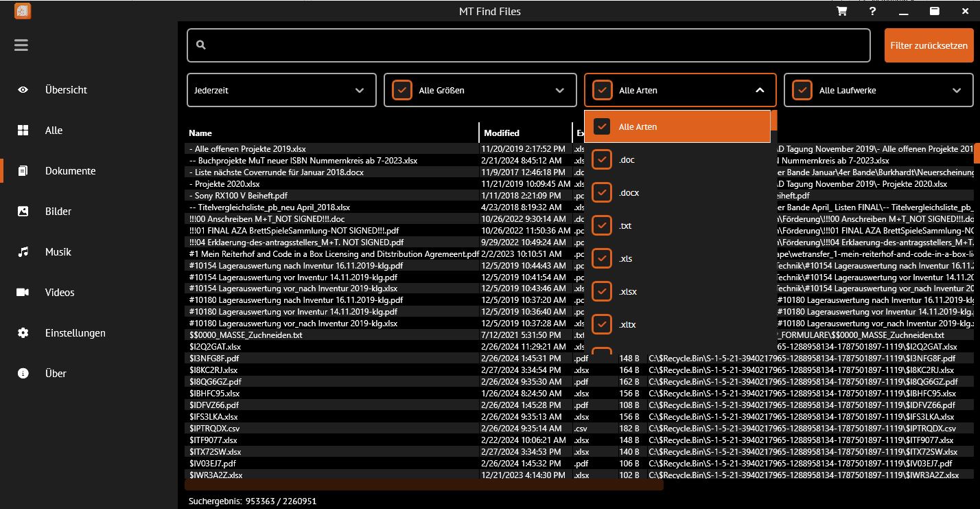Click the Videos camera icon
The width and height of the screenshot is (980, 509).
point(23,293)
